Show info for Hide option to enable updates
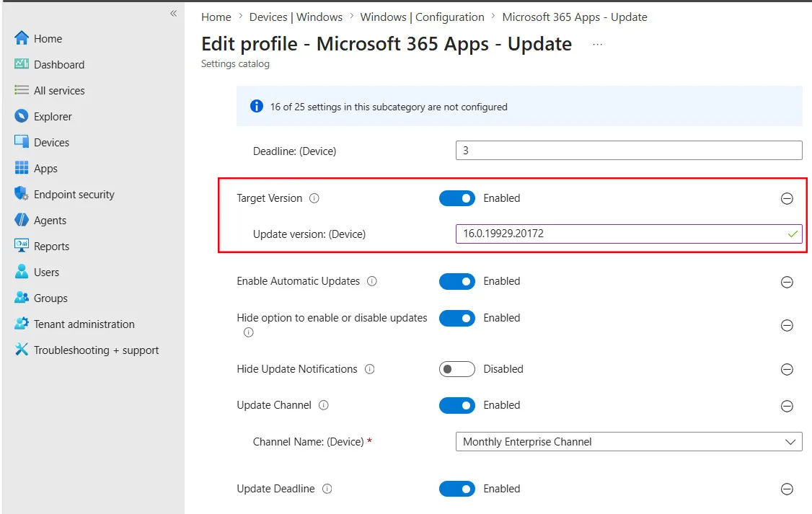The height and width of the screenshot is (514, 812). (x=249, y=332)
